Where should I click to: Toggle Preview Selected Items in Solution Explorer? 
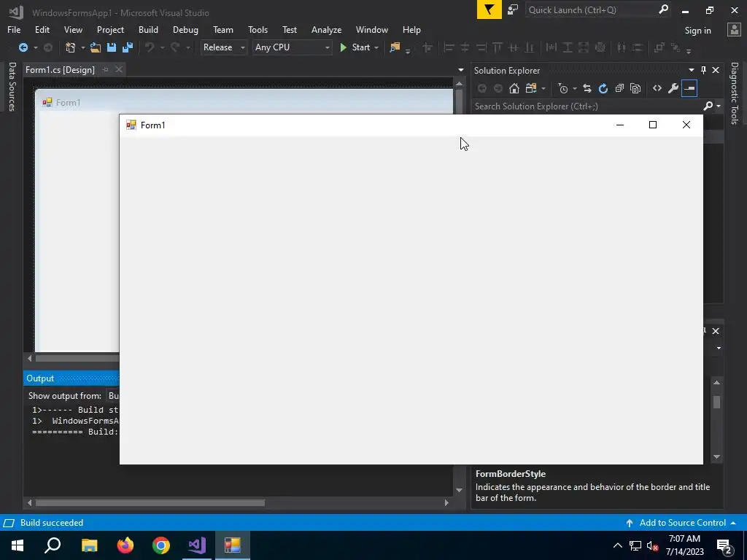pyautogui.click(x=689, y=88)
